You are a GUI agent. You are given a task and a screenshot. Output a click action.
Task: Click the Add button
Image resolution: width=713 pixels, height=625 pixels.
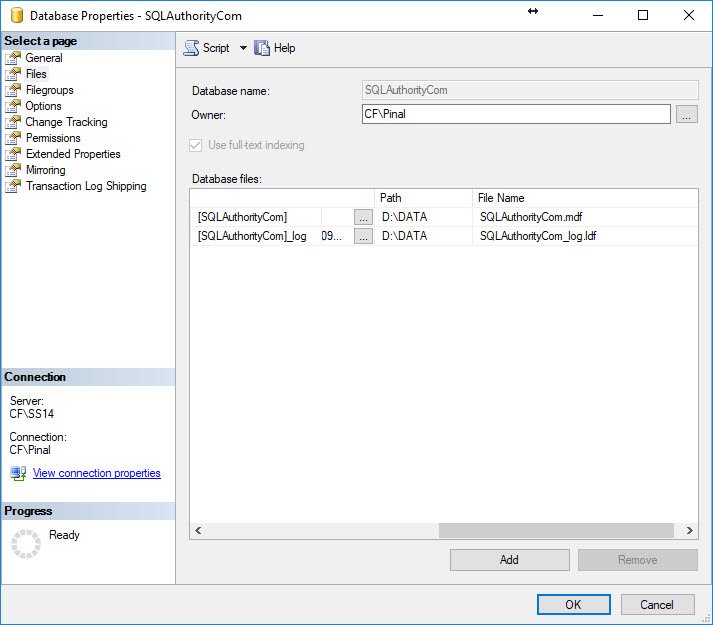pos(509,560)
